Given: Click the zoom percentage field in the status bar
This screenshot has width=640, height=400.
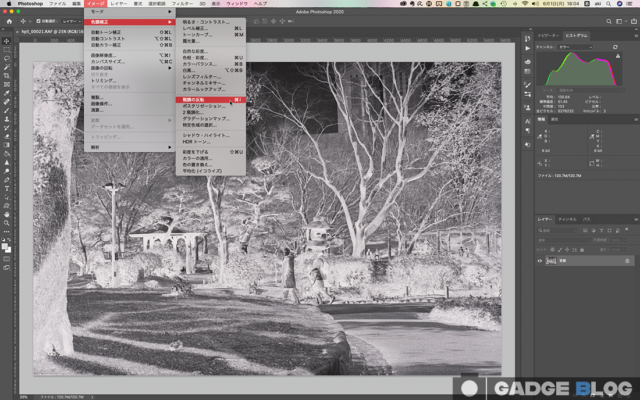Looking at the screenshot, I should click(24, 397).
